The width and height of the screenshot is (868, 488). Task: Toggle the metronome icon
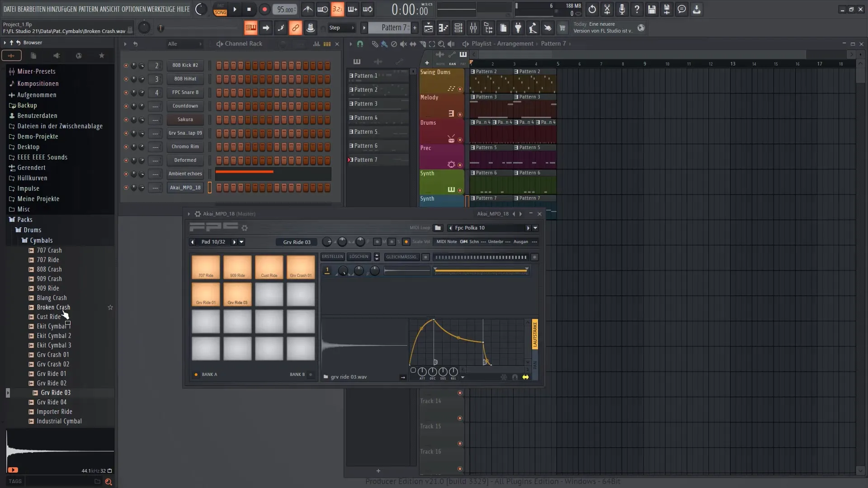tap(308, 9)
